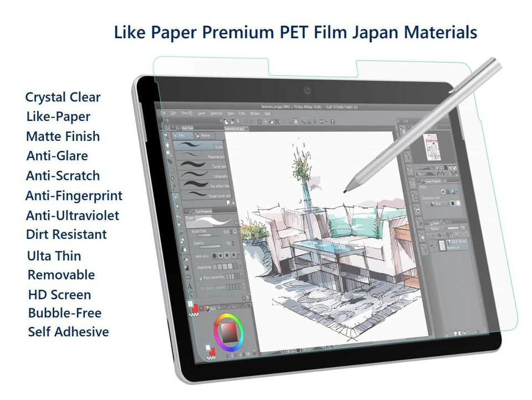Close the Iwamoto_en.jpg canvas tab

coord(246,129)
